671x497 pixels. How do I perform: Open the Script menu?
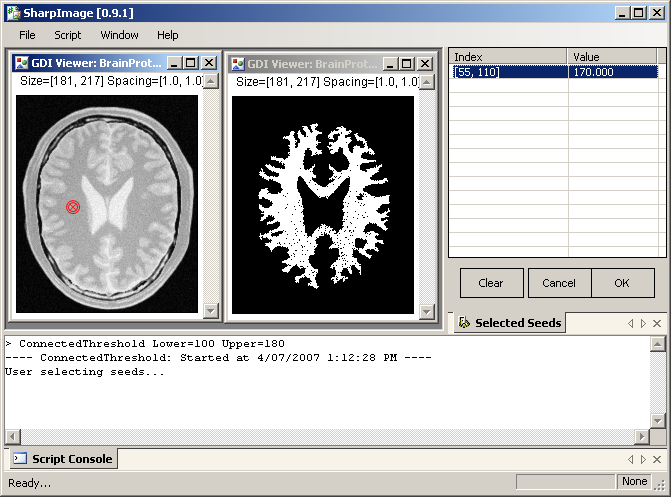tap(68, 35)
